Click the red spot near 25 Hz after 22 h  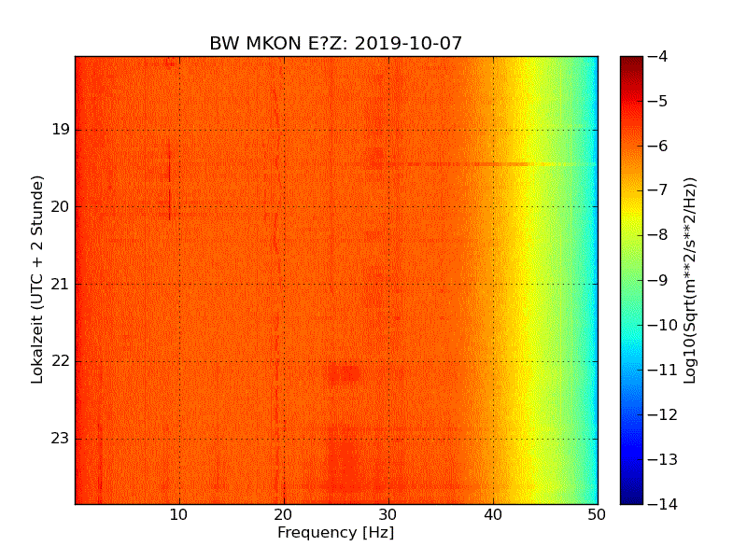click(344, 374)
